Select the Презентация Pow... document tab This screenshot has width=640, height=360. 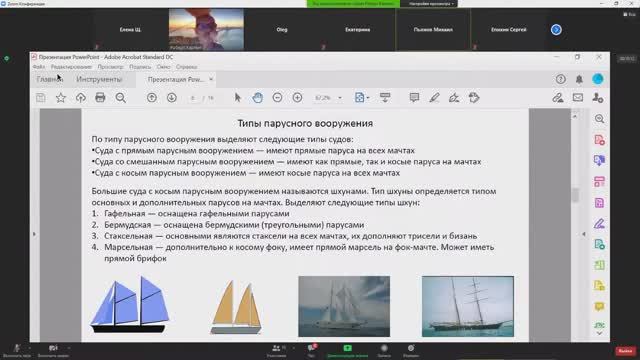tap(176, 79)
